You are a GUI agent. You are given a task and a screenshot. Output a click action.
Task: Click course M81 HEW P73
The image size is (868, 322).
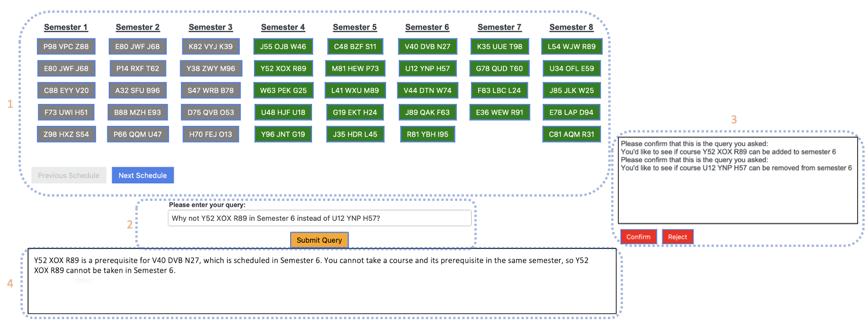[355, 68]
